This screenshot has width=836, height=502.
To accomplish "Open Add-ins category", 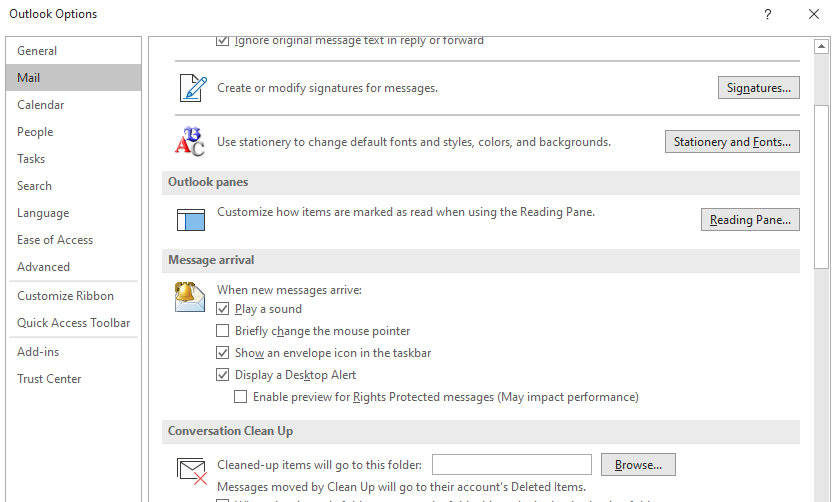I will click(x=74, y=352).
